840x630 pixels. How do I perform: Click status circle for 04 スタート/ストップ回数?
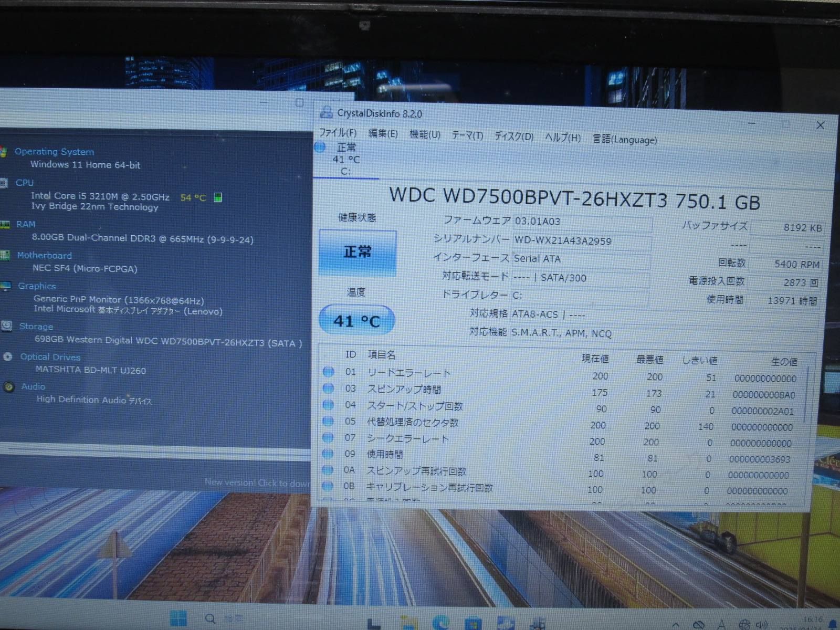tap(328, 404)
